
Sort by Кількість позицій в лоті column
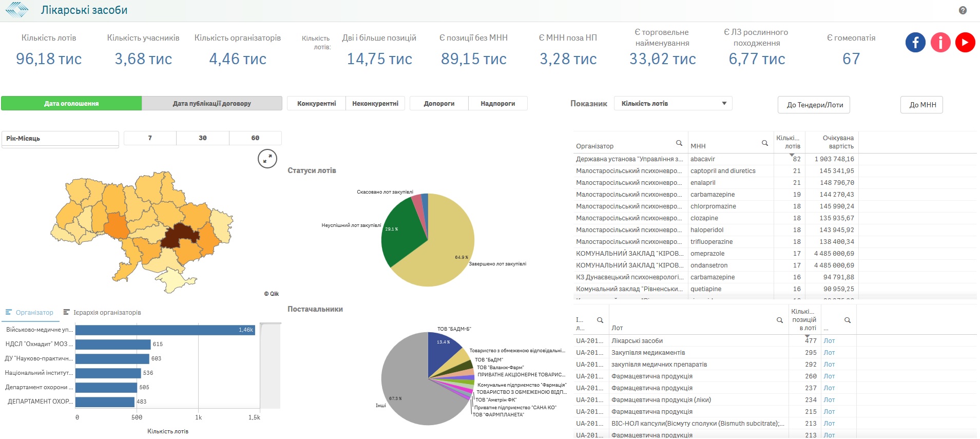click(x=804, y=319)
